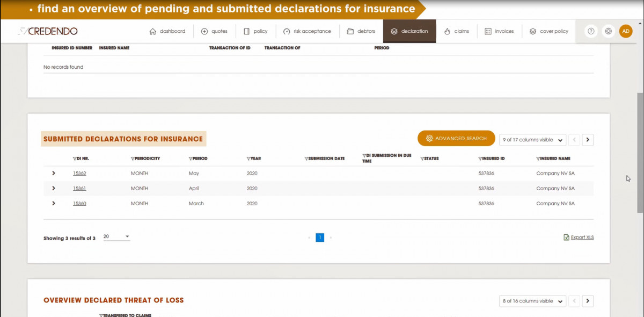This screenshot has width=644, height=317.
Task: Click the Transaction Of ID column header
Action: tap(230, 48)
